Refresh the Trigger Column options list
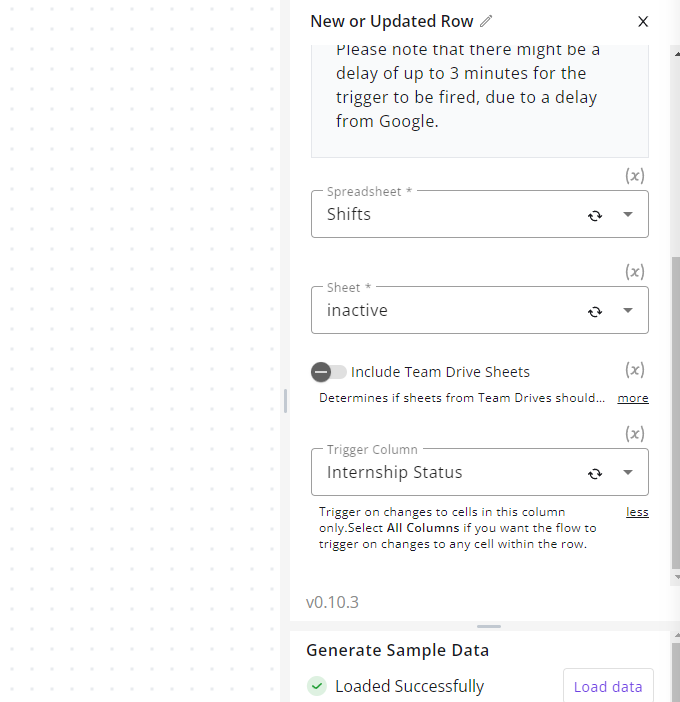Viewport: 680px width, 702px height. click(x=594, y=473)
